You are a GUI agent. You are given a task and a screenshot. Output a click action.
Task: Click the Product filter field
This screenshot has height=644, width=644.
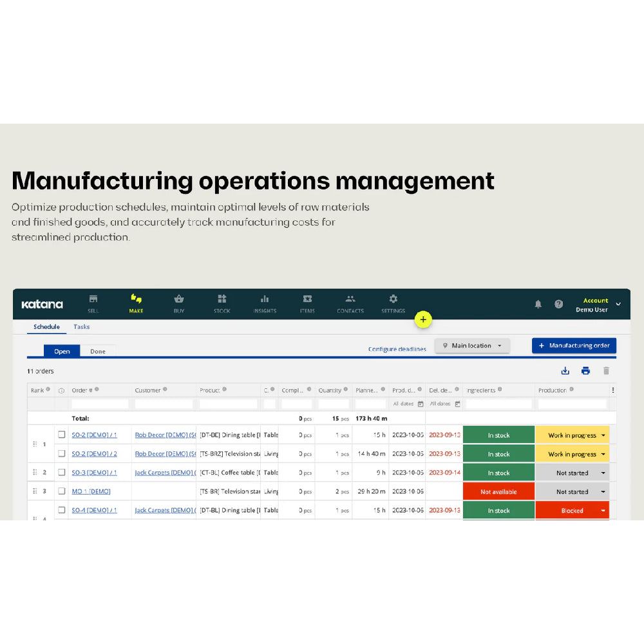pyautogui.click(x=229, y=404)
